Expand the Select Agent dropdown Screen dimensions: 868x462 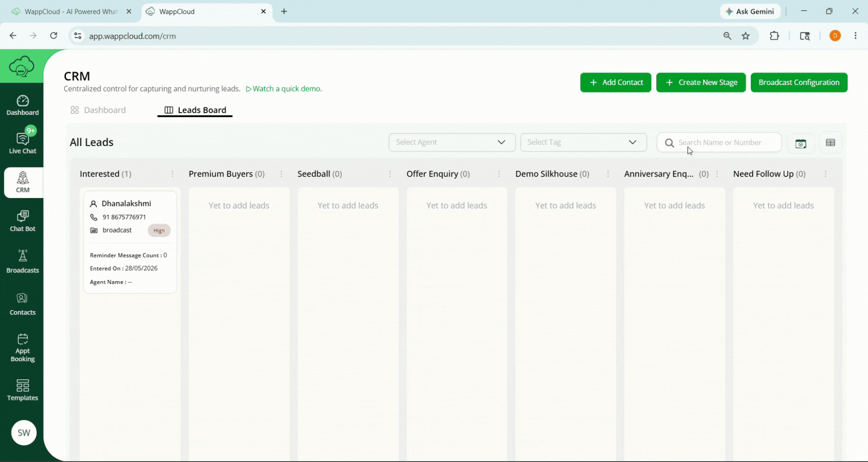coord(452,142)
